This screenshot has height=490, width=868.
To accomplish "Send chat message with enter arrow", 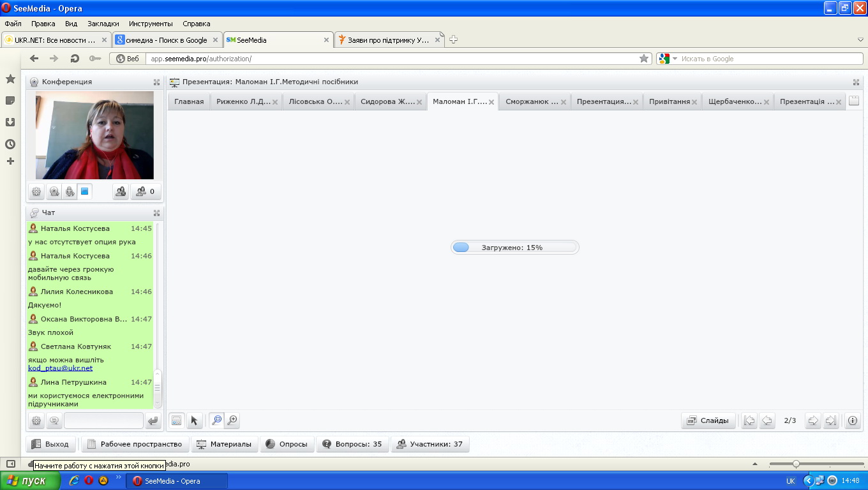I will (x=153, y=420).
